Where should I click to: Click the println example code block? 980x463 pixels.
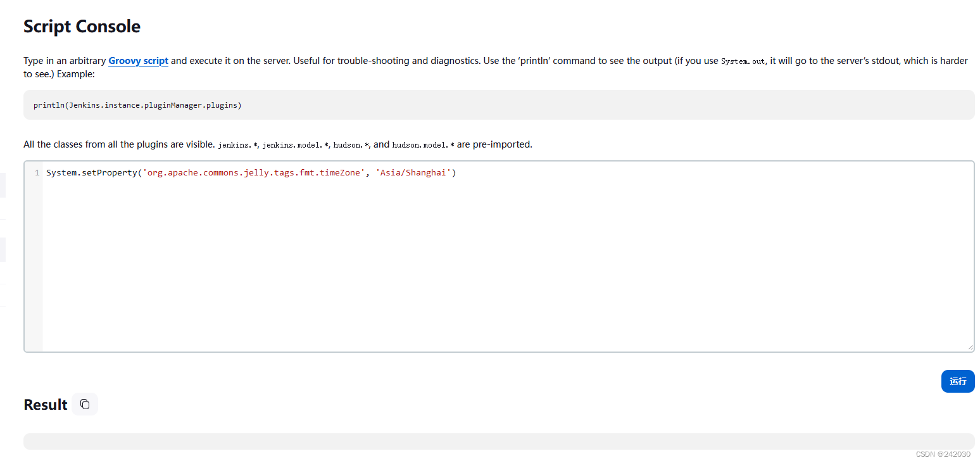click(x=499, y=105)
